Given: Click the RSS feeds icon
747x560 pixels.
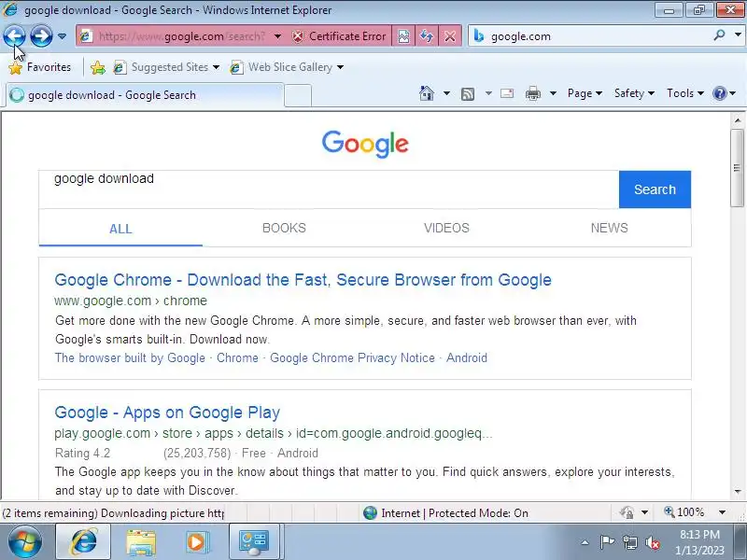Looking at the screenshot, I should coord(468,94).
